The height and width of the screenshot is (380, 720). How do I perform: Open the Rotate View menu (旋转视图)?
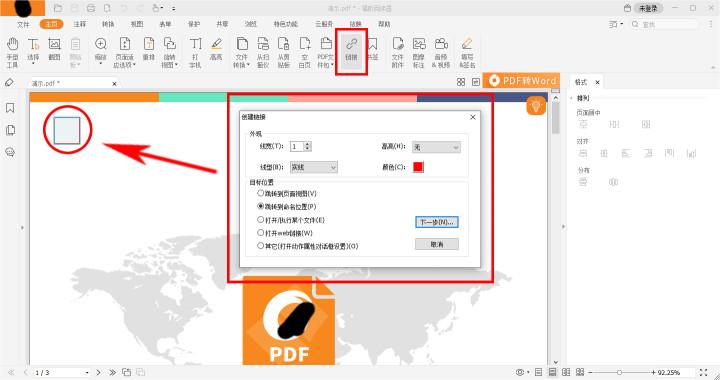(170, 52)
